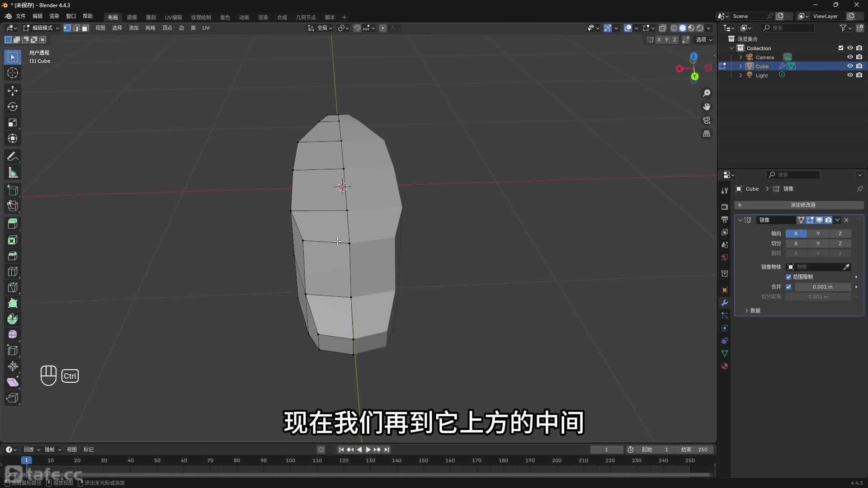Screen dimensions: 868x488
Task: Click the 合并 distance 0.001 m field
Action: pos(822,287)
